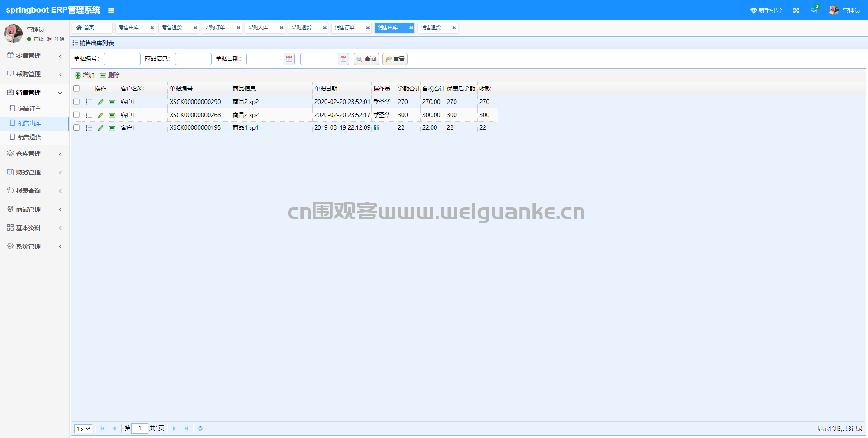
Task: Close the 采购入库 tab
Action: click(x=281, y=28)
